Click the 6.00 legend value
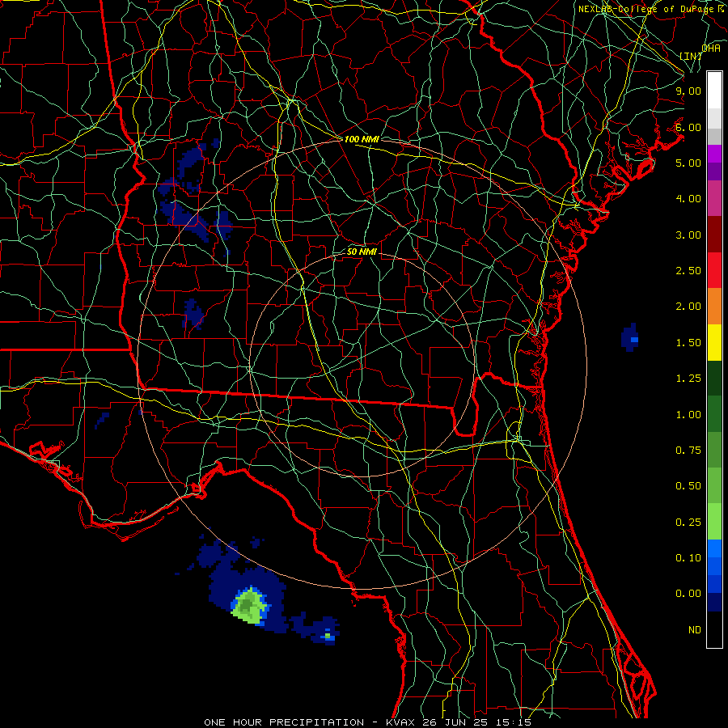 (x=688, y=127)
